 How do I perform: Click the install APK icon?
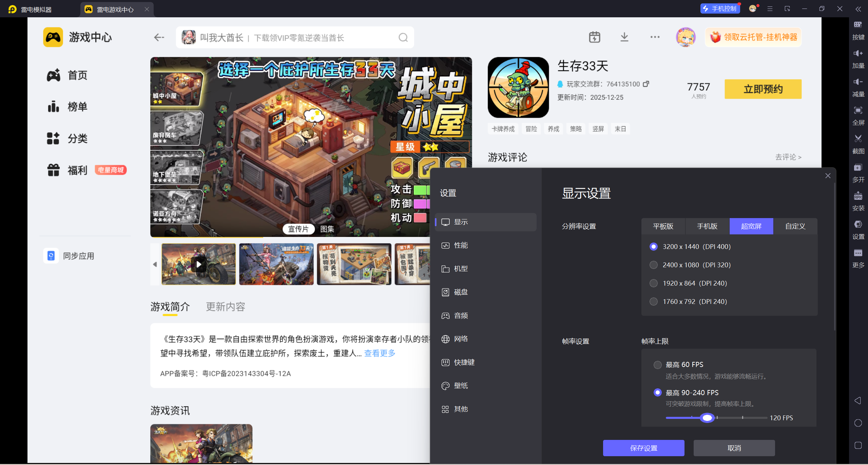tap(858, 196)
